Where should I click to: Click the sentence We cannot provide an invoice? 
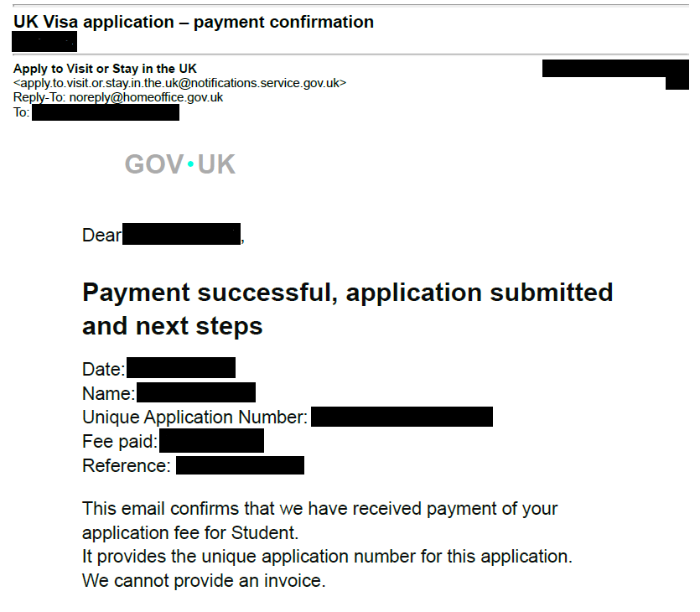tap(203, 580)
